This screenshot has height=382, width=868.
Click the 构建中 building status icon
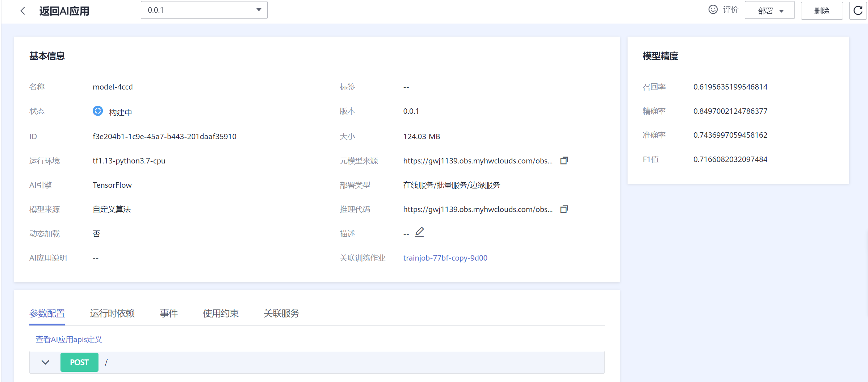tap(98, 111)
